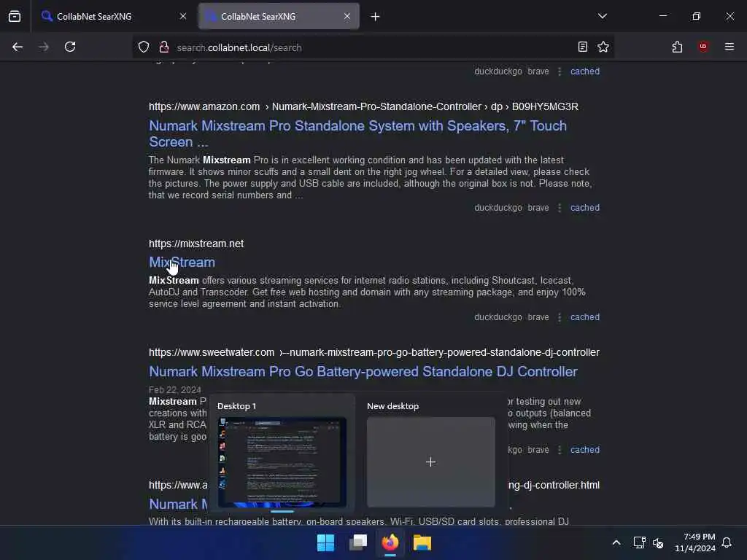Open Numark Mixstream Pro Standalone System result
This screenshot has height=560, width=747.
pyautogui.click(x=357, y=134)
